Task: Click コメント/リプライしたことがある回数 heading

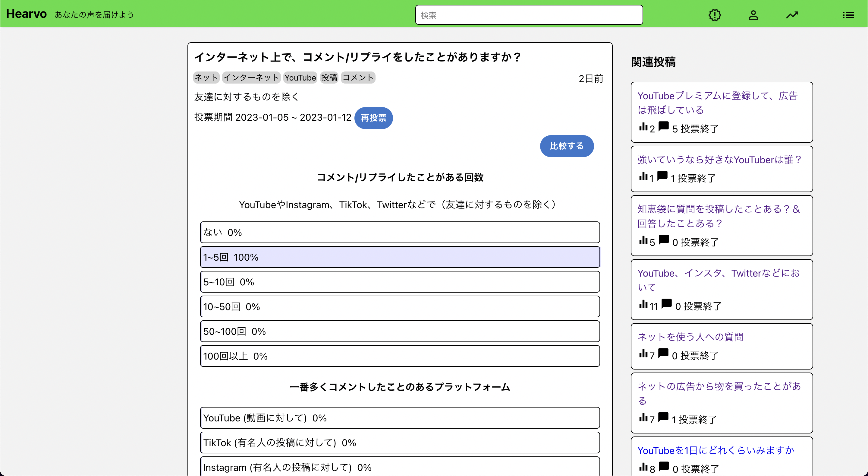Action: tap(400, 177)
